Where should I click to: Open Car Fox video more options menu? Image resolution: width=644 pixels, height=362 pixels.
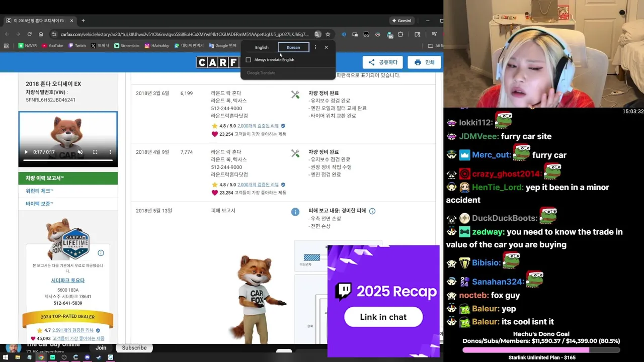110,152
